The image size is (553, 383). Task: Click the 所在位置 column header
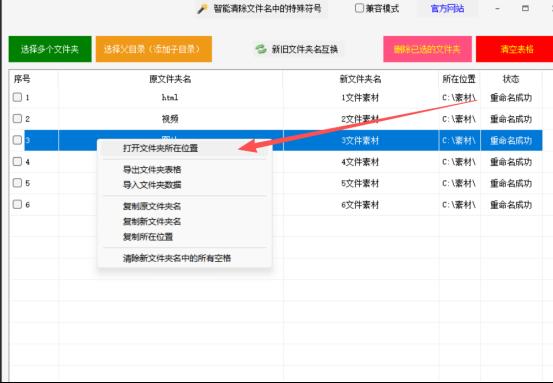pyautogui.click(x=459, y=79)
